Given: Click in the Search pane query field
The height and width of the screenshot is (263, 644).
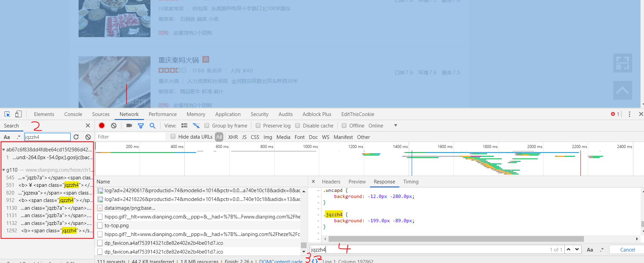Looking at the screenshot, I should click(x=47, y=137).
